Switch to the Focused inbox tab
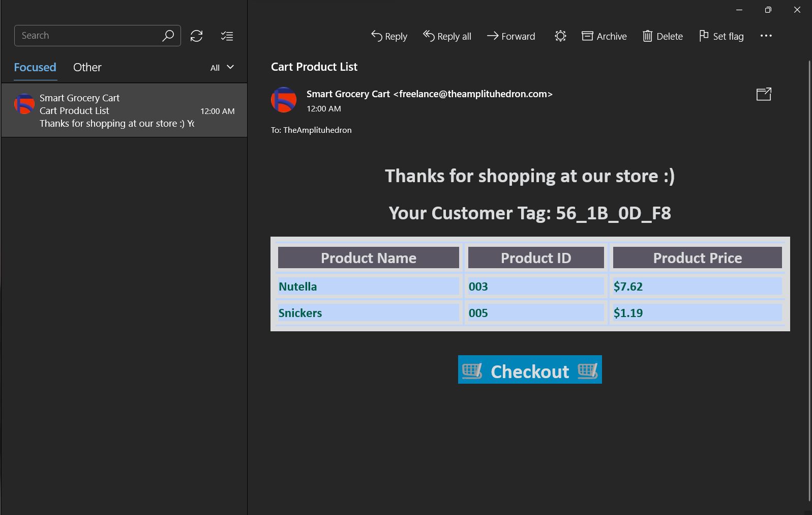This screenshot has width=812, height=515. (35, 67)
